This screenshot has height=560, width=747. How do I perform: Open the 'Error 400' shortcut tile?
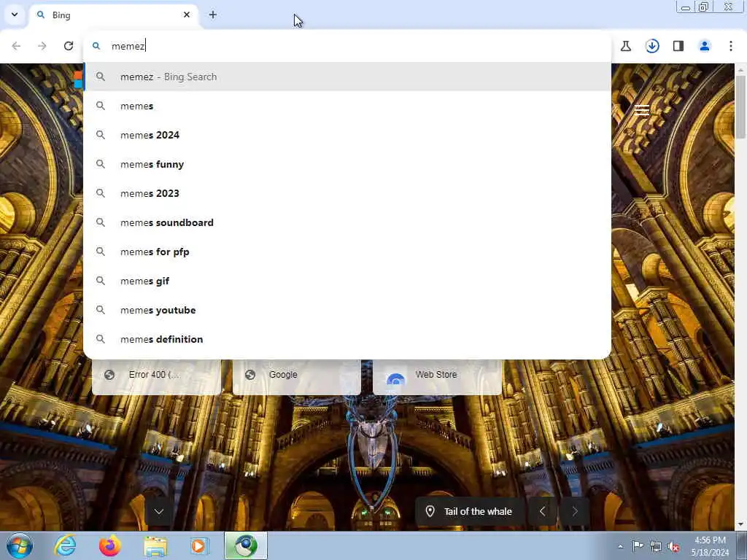(x=156, y=376)
